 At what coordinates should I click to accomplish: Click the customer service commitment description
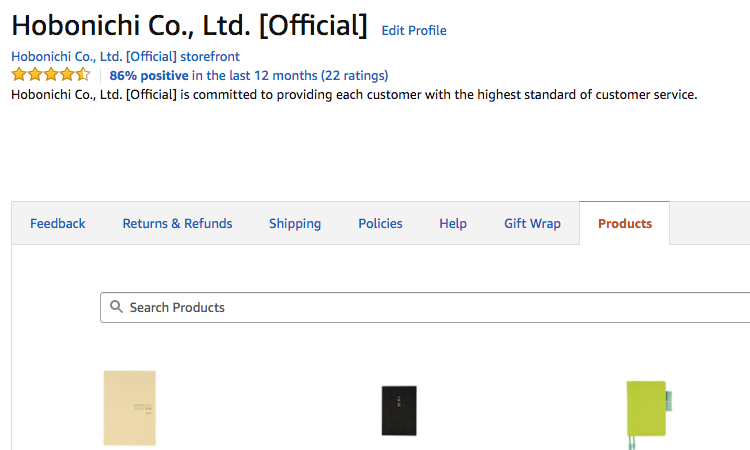[x=353, y=95]
